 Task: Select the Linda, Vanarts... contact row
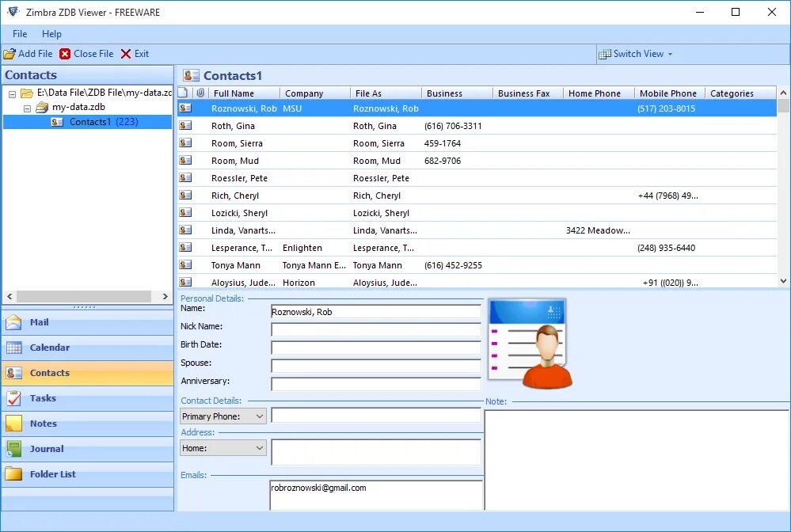point(477,230)
